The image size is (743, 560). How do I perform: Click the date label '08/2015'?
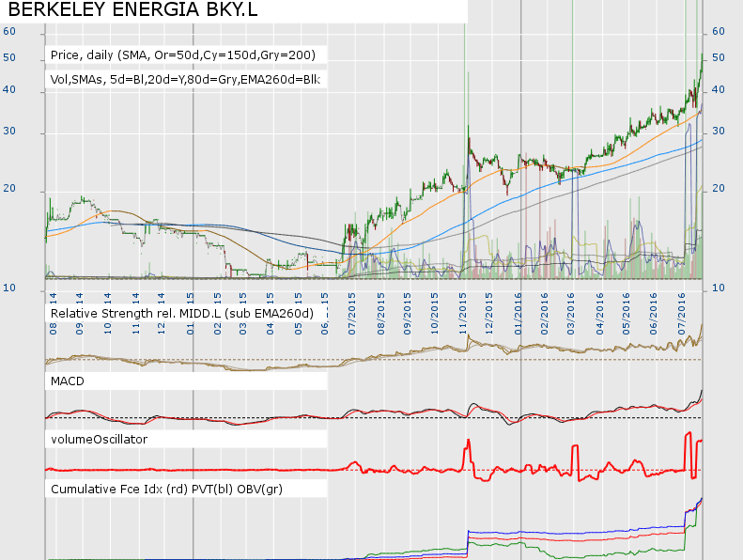click(x=381, y=314)
